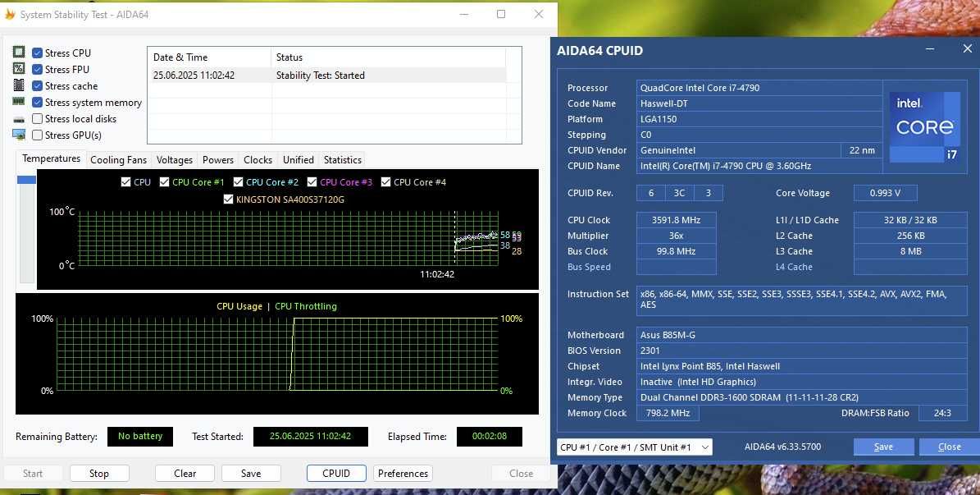
Task: Click the CPUID button
Action: (x=336, y=473)
